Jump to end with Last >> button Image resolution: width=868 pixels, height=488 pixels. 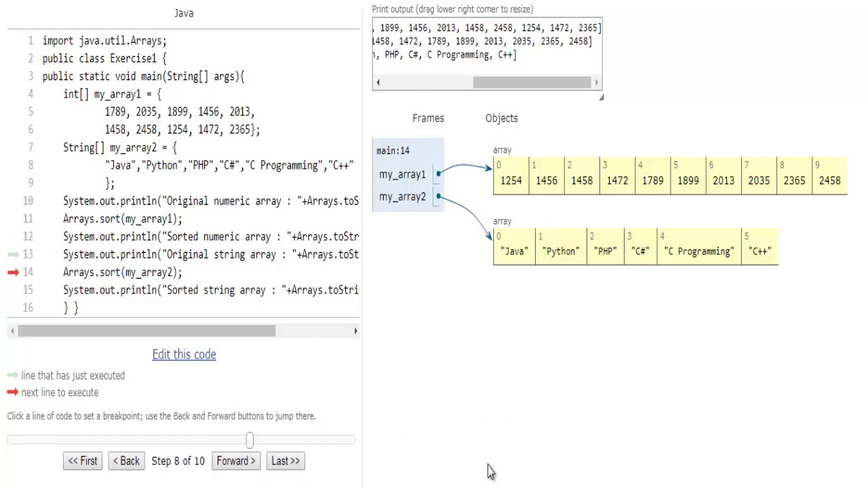(285, 461)
